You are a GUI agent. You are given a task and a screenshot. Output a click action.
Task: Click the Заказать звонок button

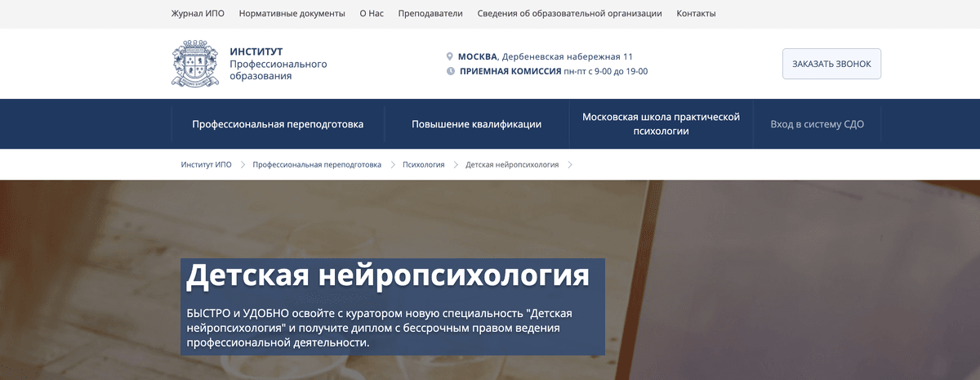(x=831, y=64)
